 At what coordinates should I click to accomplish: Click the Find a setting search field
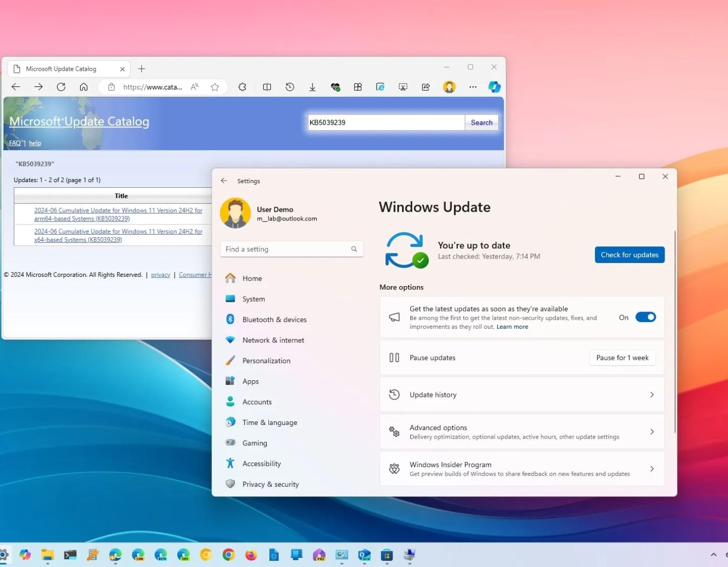tap(292, 249)
